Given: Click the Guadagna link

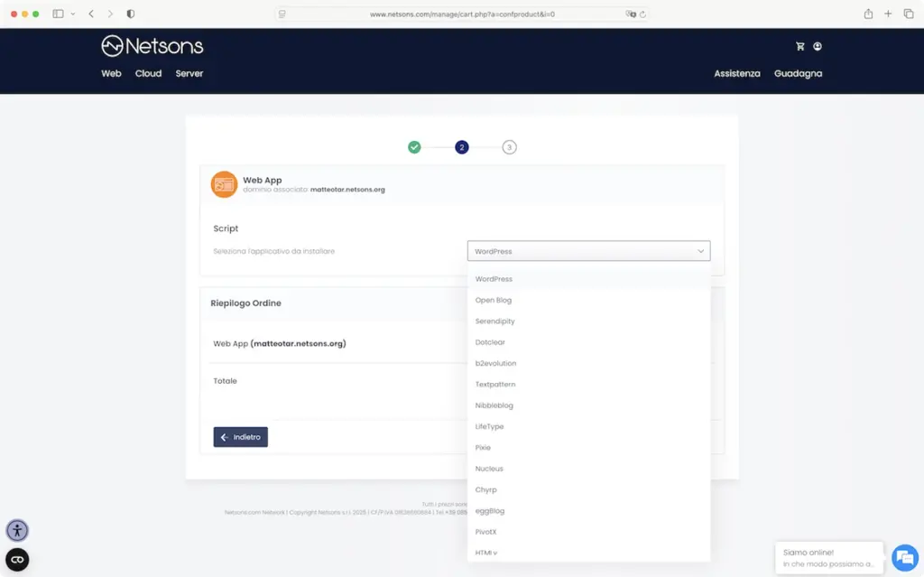Looking at the screenshot, I should 798,73.
